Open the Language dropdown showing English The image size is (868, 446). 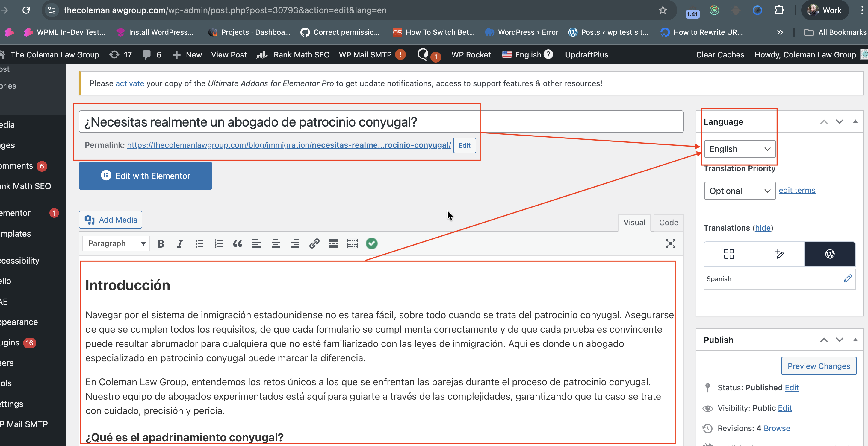pos(739,149)
